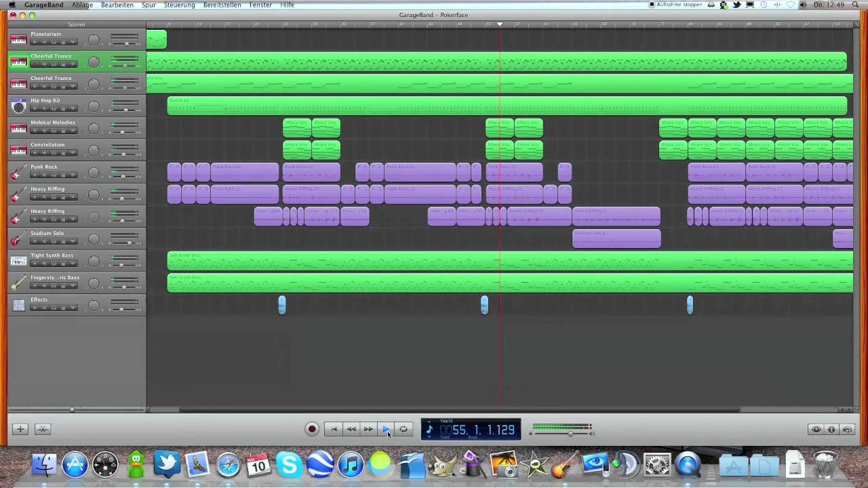This screenshot has height=488, width=868.
Task: Show the track info panel
Action: pos(831,429)
